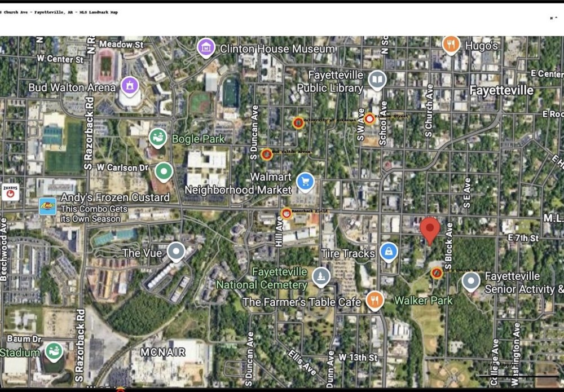
Task: Click the Razorback Field landmark circle marker
Action: 287,213
